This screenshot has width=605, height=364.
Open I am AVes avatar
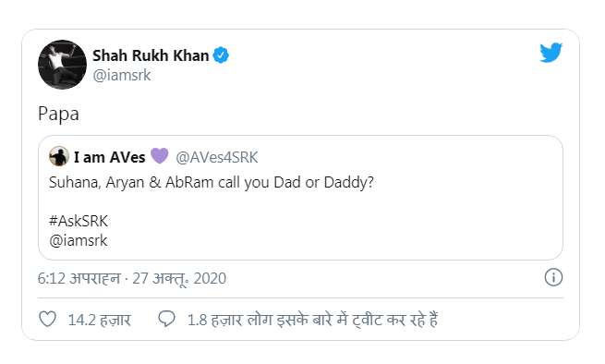click(59, 157)
